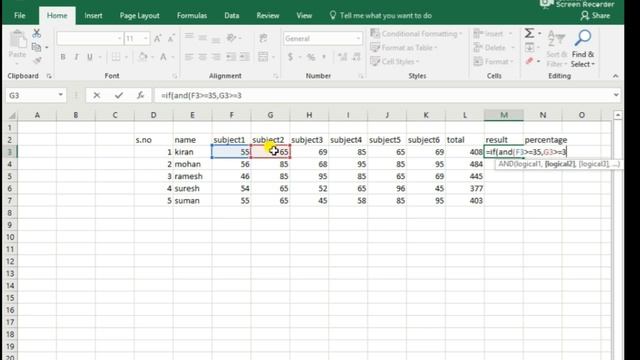Select column M header
This screenshot has width=640, height=360.
[x=504, y=115]
